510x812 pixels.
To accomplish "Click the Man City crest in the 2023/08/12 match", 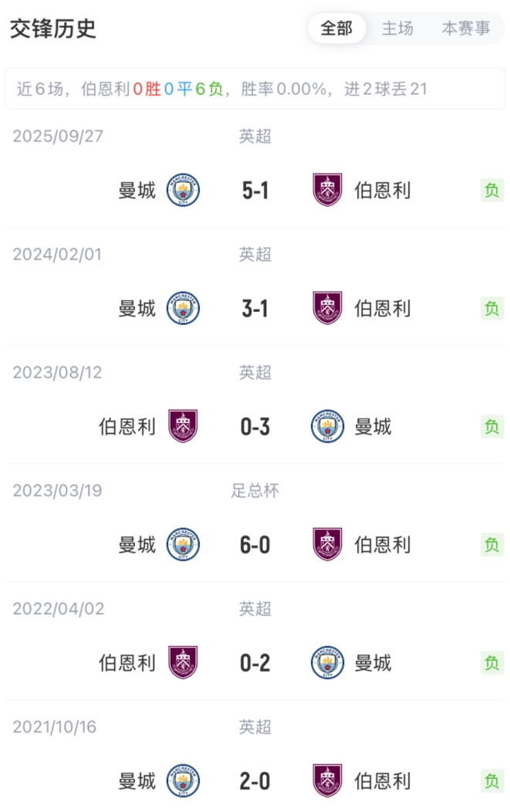I will [x=328, y=426].
